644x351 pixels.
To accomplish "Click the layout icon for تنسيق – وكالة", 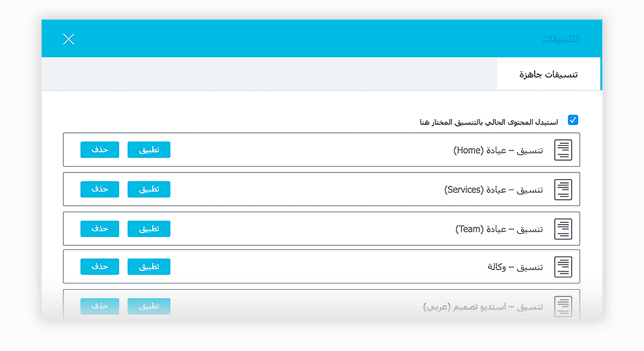I will pyautogui.click(x=563, y=267).
